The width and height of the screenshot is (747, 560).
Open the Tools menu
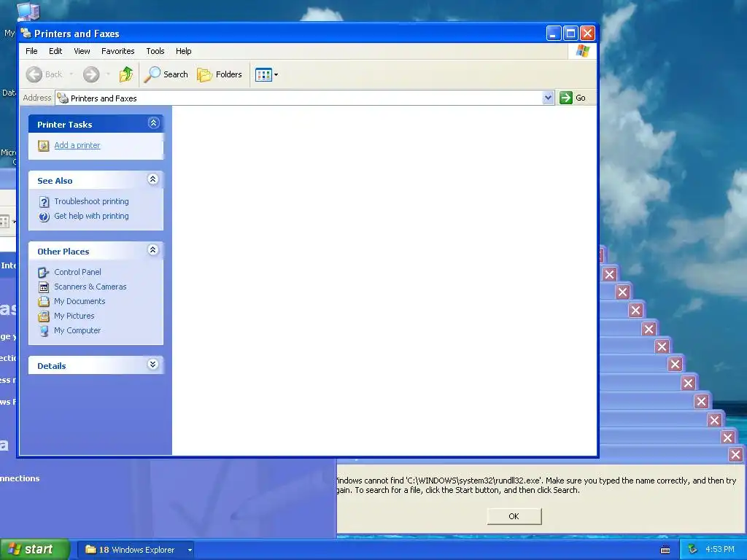pyautogui.click(x=155, y=51)
